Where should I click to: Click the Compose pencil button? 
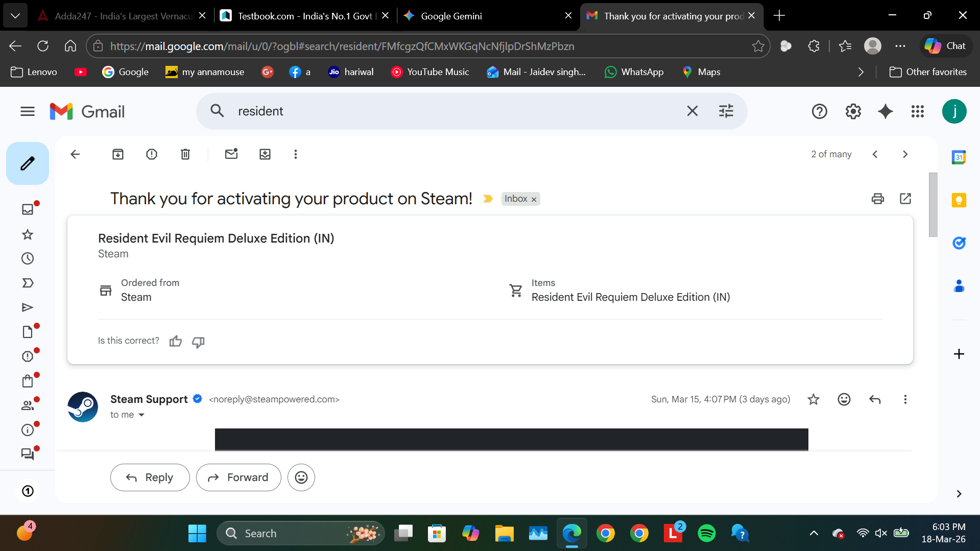[28, 163]
